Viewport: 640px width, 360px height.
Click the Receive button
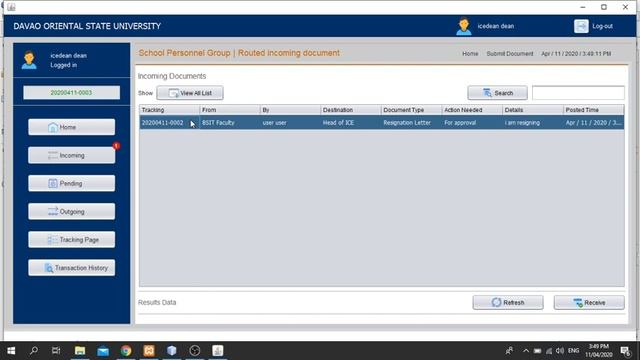(x=589, y=302)
